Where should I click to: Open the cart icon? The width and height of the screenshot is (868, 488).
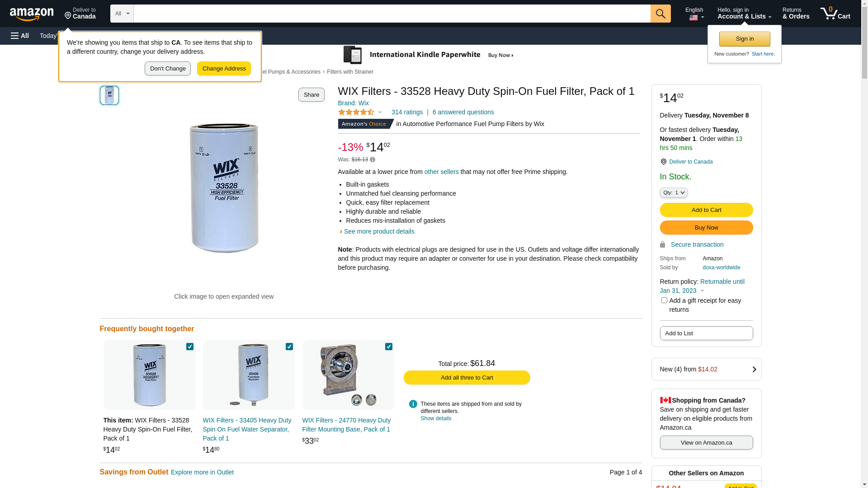[x=835, y=14]
